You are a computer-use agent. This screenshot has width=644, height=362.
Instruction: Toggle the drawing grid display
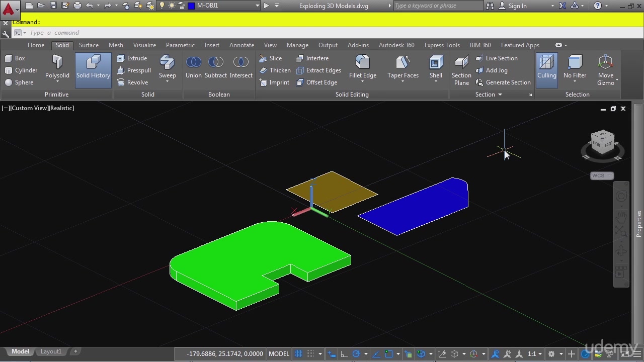pos(299,354)
